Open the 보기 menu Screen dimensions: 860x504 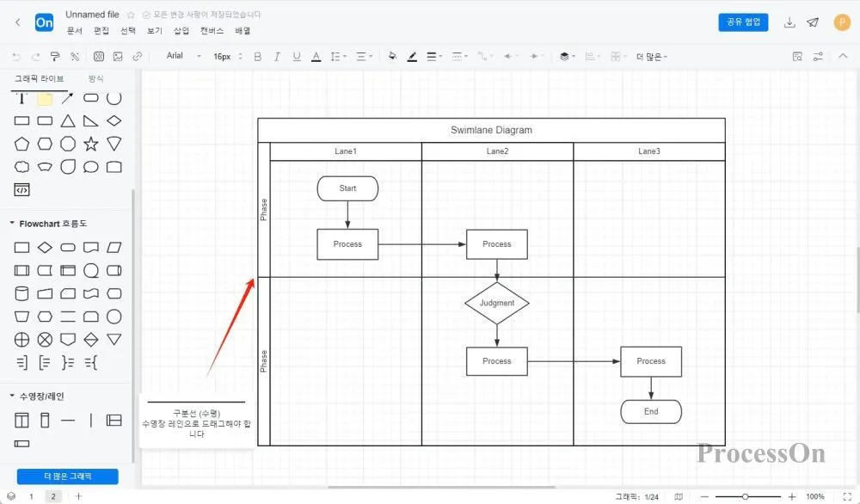[x=155, y=31]
